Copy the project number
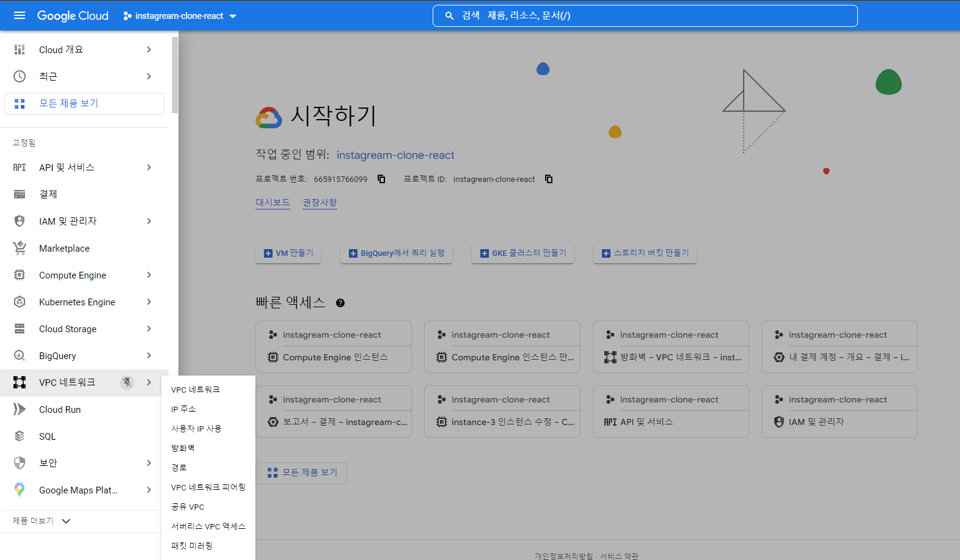The width and height of the screenshot is (960, 560). click(381, 179)
